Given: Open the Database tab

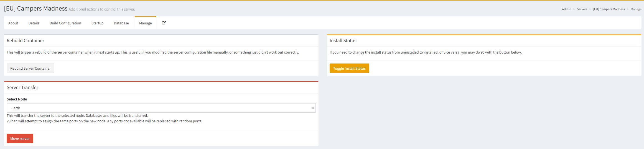Looking at the screenshot, I should (x=121, y=23).
